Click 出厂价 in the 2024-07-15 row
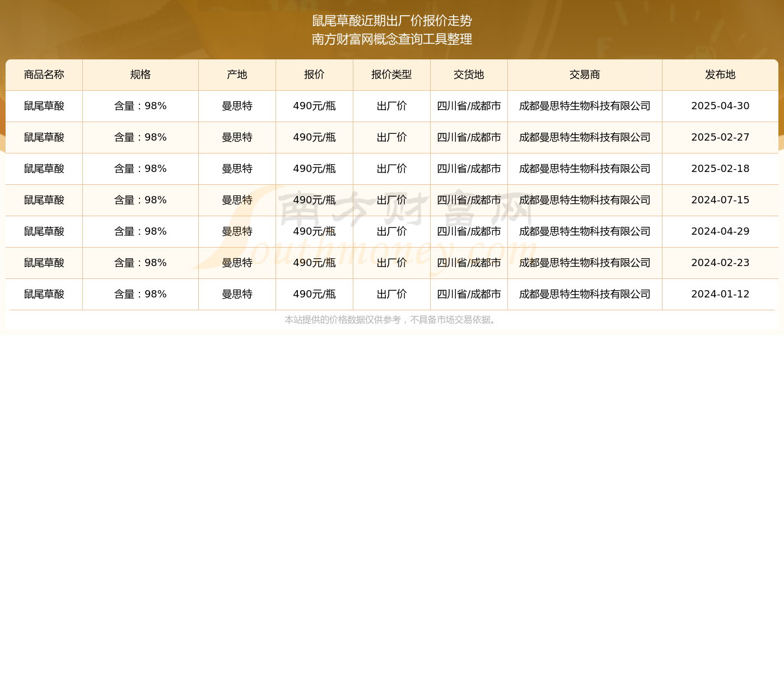 point(391,200)
